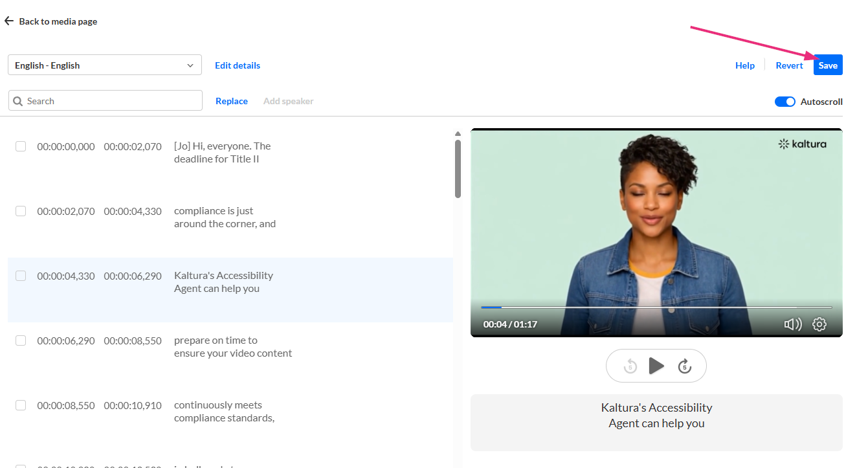This screenshot has width=868, height=468.
Task: Mute the video volume
Action: click(x=793, y=324)
